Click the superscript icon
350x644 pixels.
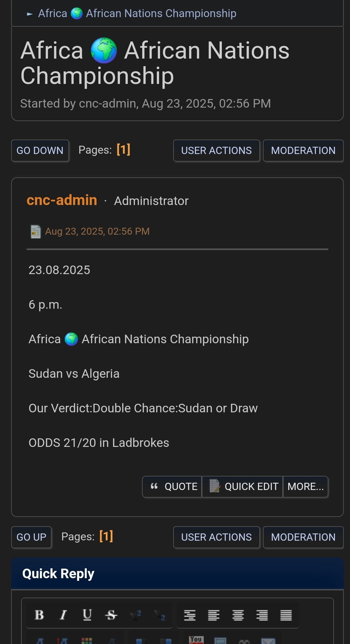point(135,615)
